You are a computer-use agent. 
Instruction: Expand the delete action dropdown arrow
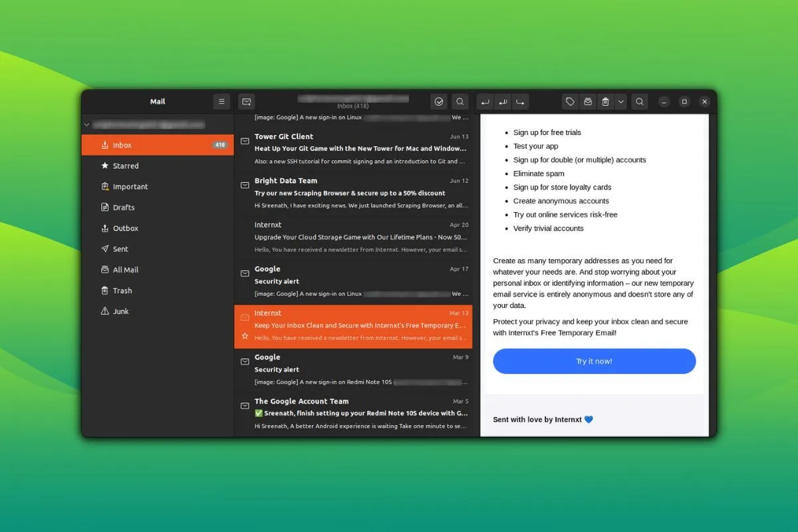tap(620, 101)
